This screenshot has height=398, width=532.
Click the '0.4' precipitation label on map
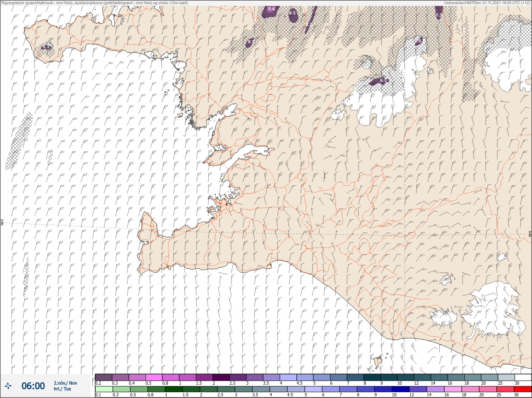(x=271, y=9)
